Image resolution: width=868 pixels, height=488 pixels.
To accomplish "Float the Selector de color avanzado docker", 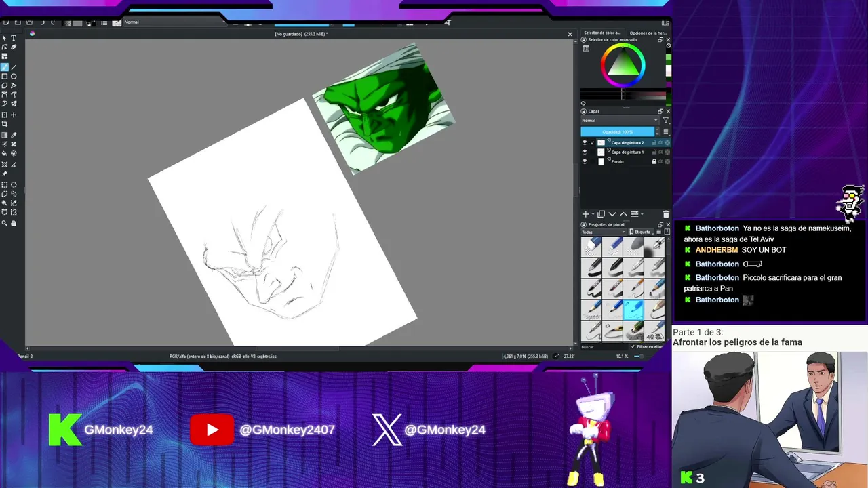I will 660,40.
